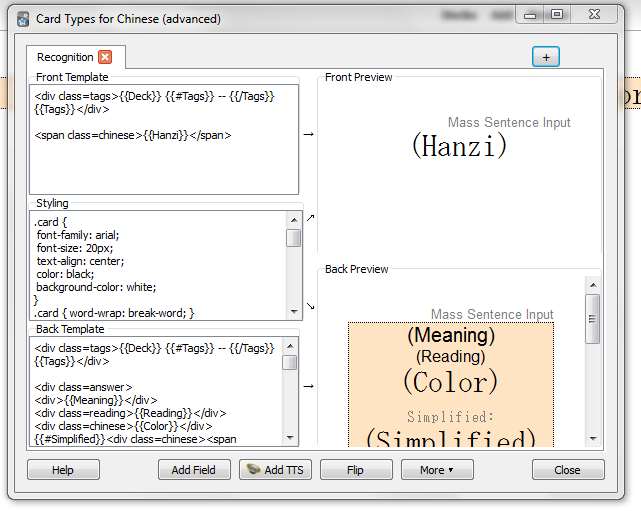Click the plus button to add card type
Viewport: 641px width, 511px height.
[545, 57]
